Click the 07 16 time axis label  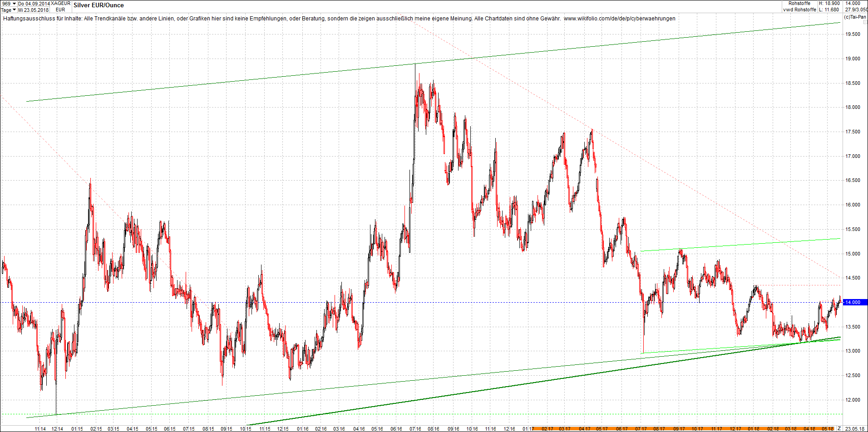click(x=415, y=429)
